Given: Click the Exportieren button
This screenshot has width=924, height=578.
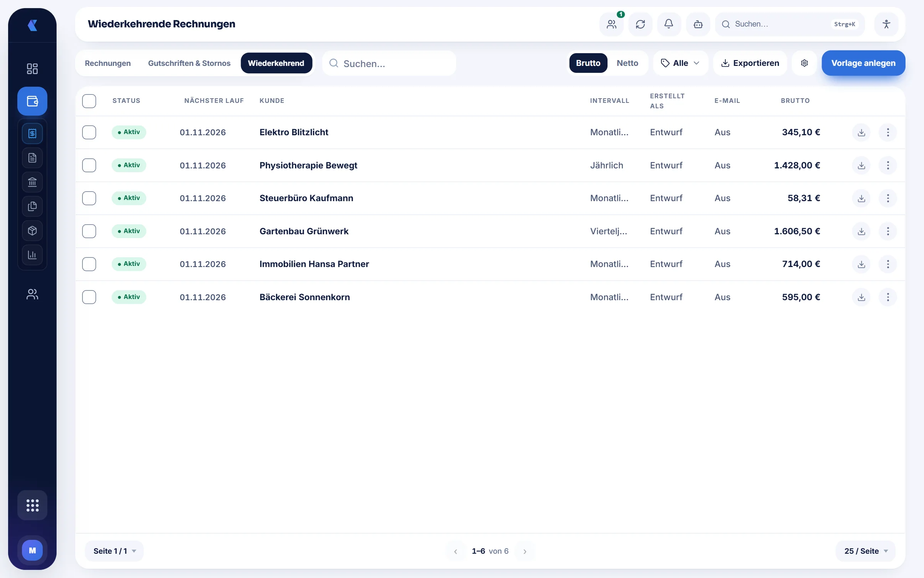Looking at the screenshot, I should tap(750, 63).
